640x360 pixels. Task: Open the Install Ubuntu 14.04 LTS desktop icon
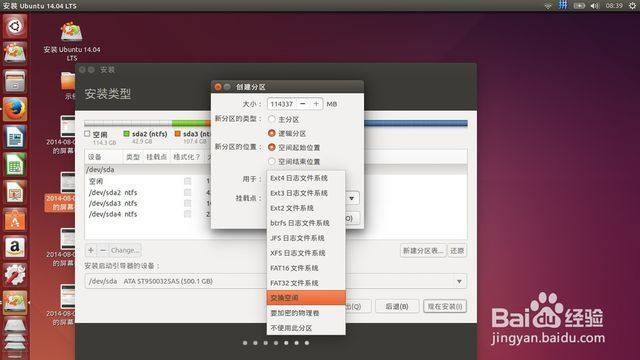(x=72, y=41)
